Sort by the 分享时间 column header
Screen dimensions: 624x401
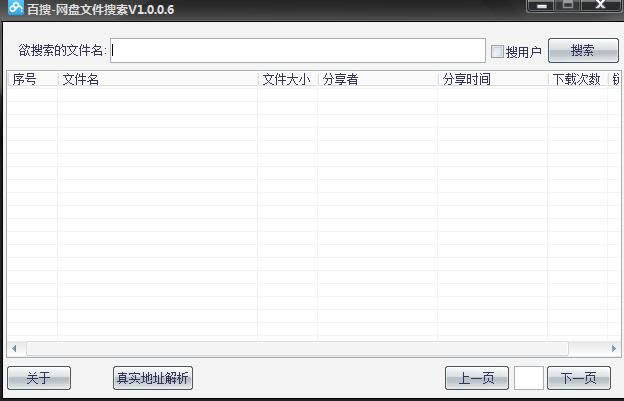click(x=493, y=79)
